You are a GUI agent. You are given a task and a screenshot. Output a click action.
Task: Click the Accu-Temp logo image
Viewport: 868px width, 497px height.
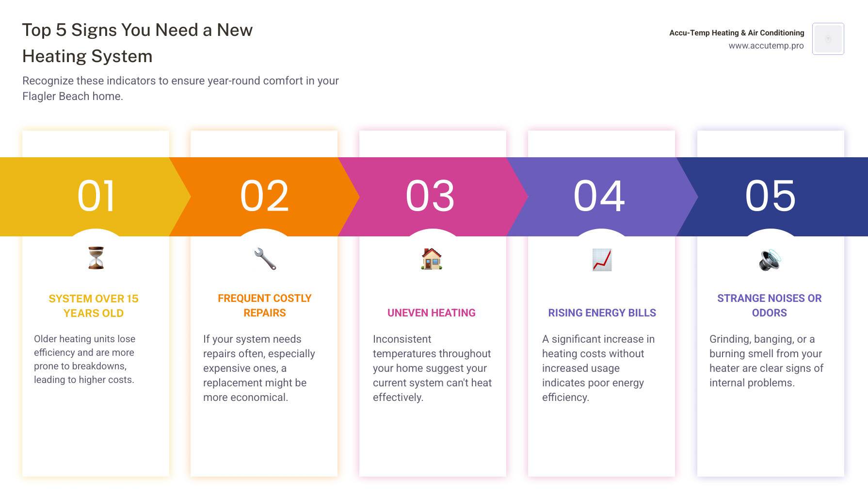point(828,39)
